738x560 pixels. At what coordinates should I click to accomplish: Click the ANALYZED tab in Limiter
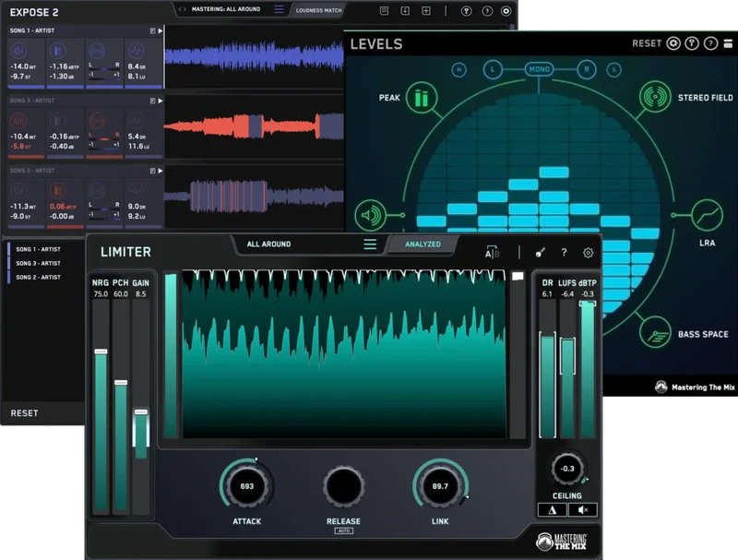pyautogui.click(x=423, y=244)
